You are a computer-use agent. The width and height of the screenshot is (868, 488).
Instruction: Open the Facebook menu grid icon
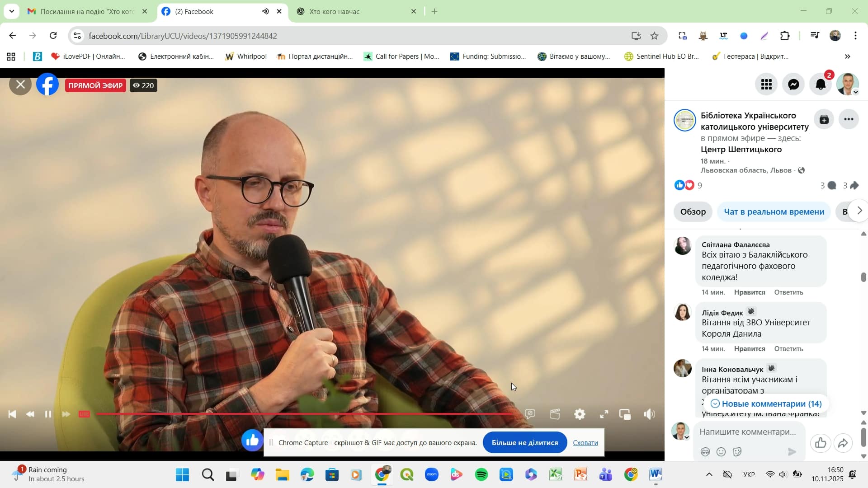(766, 84)
